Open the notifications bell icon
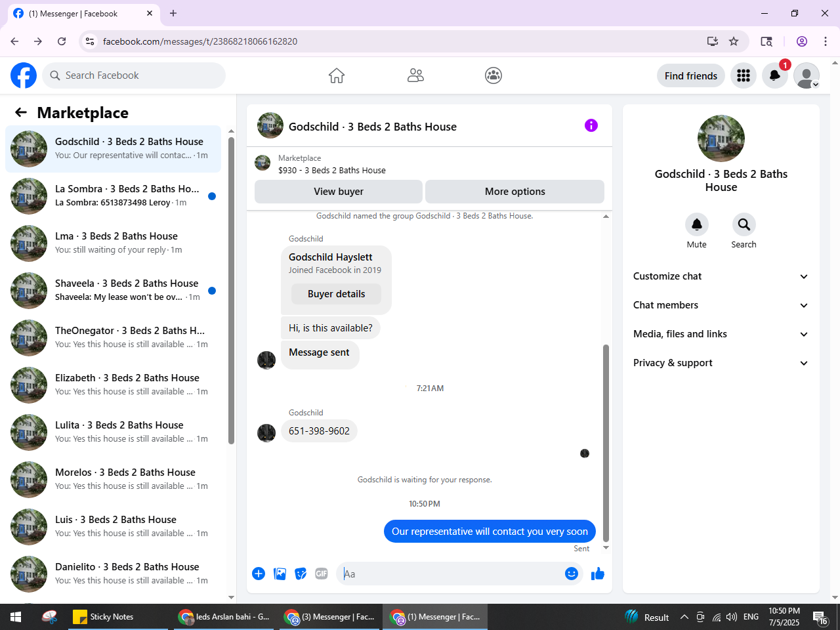 (775, 75)
